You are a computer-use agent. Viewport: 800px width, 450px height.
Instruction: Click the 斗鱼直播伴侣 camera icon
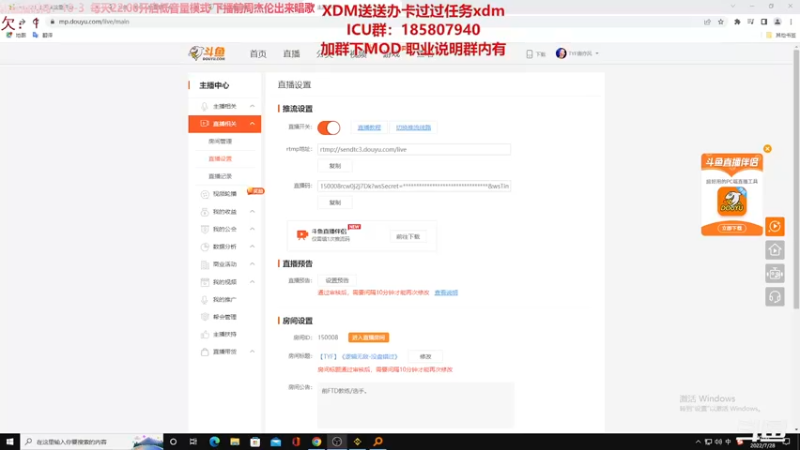pos(302,234)
